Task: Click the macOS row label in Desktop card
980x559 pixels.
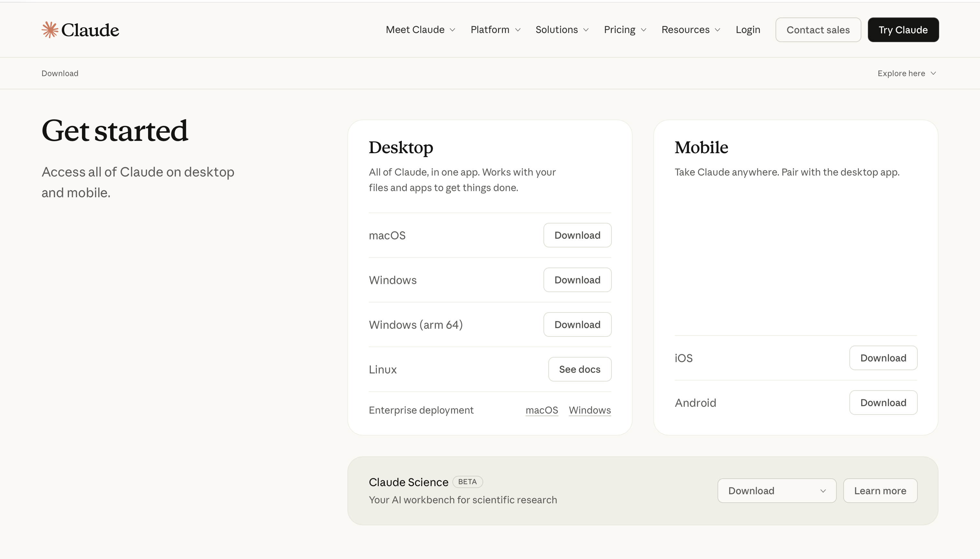Action: click(387, 235)
